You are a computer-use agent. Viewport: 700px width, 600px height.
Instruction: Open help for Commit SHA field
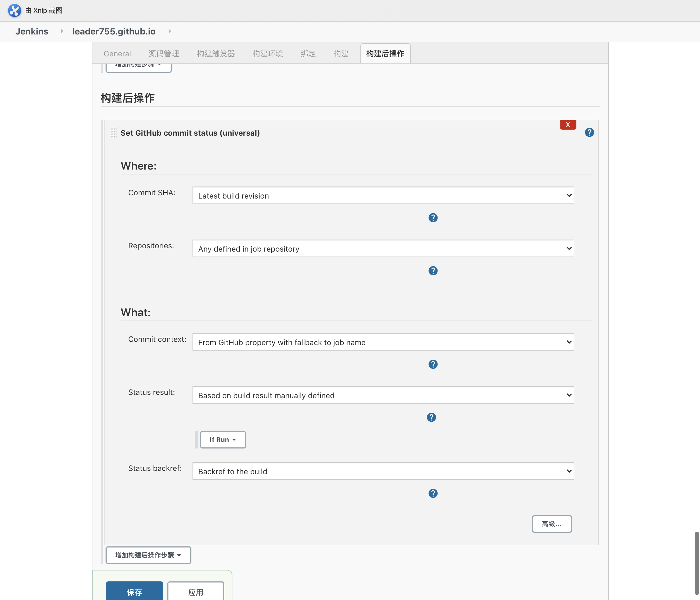433,218
